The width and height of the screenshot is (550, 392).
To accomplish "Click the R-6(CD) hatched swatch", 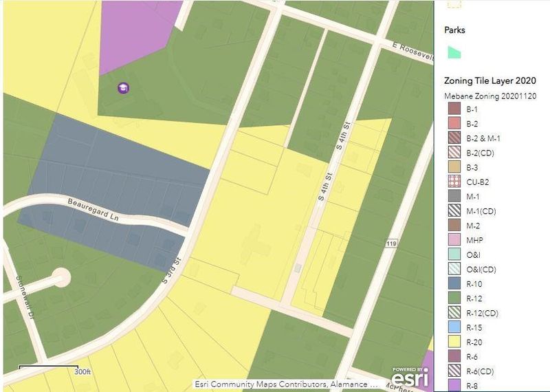I will point(454,371).
